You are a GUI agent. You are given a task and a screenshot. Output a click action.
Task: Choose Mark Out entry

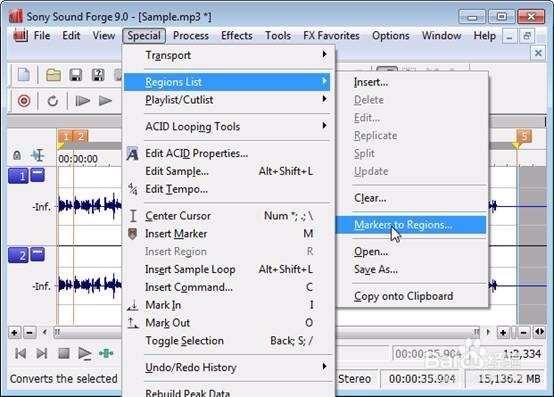pyautogui.click(x=227, y=323)
